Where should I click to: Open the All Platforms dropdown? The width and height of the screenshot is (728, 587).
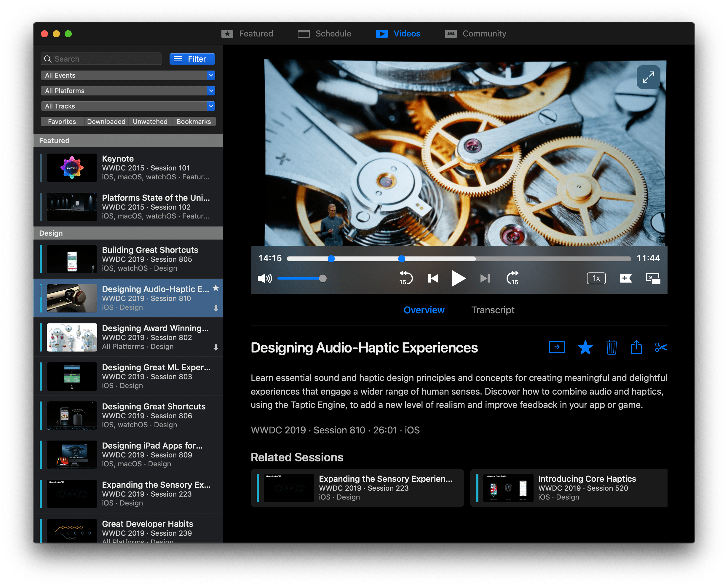point(128,91)
